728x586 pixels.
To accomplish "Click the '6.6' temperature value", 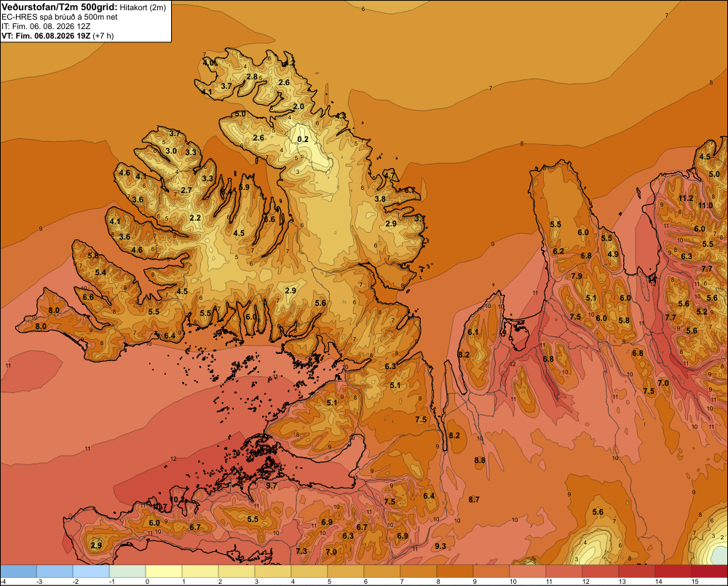I will [88, 297].
